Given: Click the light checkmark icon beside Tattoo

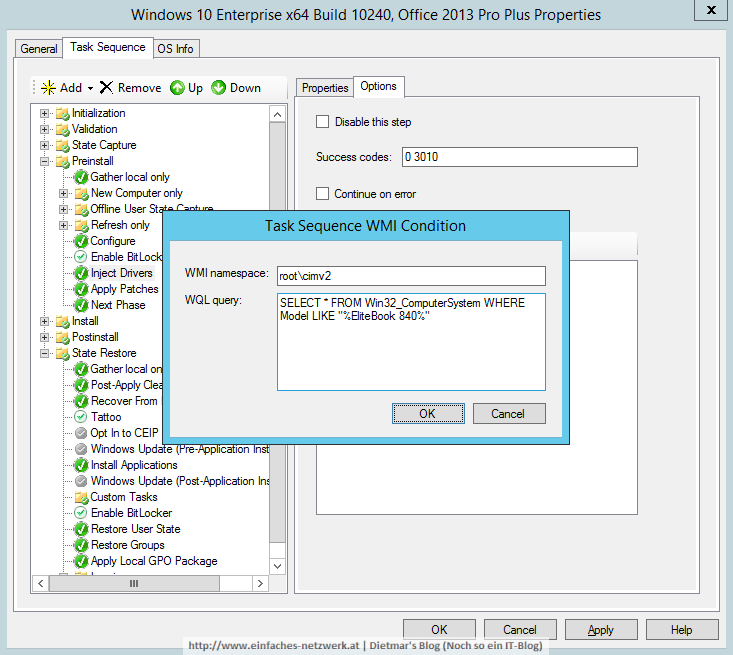Looking at the screenshot, I should (x=81, y=417).
